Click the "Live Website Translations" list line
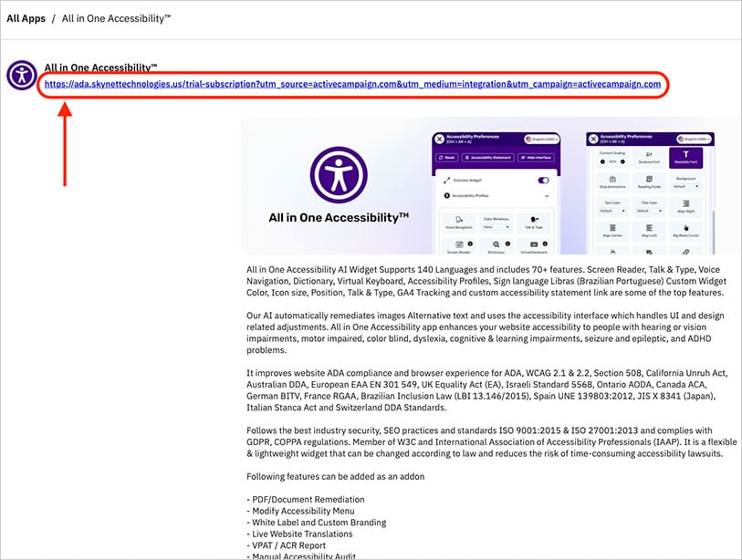 pos(299,534)
